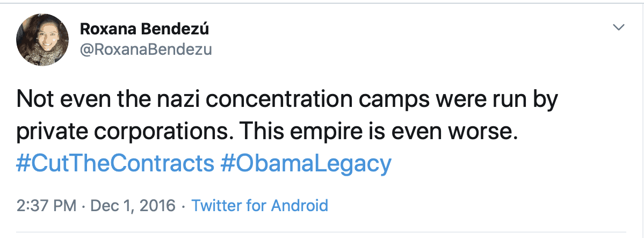The height and width of the screenshot is (238, 644).
Task: Click the bold author name above the handle
Action: [144, 29]
